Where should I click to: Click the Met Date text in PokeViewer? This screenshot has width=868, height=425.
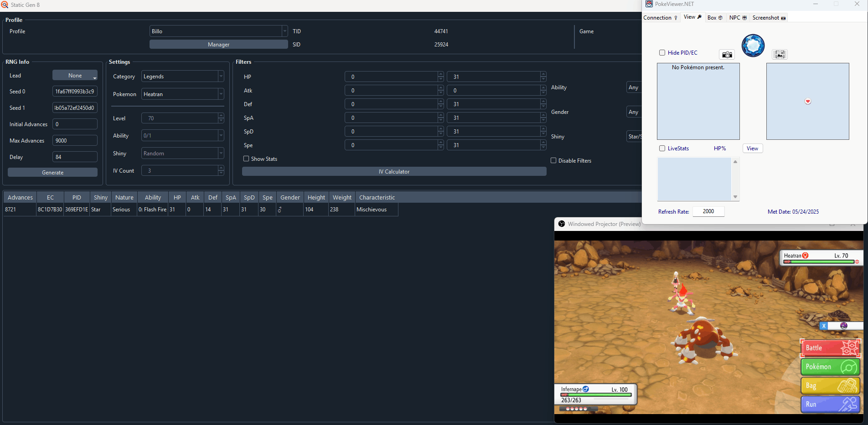pos(793,212)
